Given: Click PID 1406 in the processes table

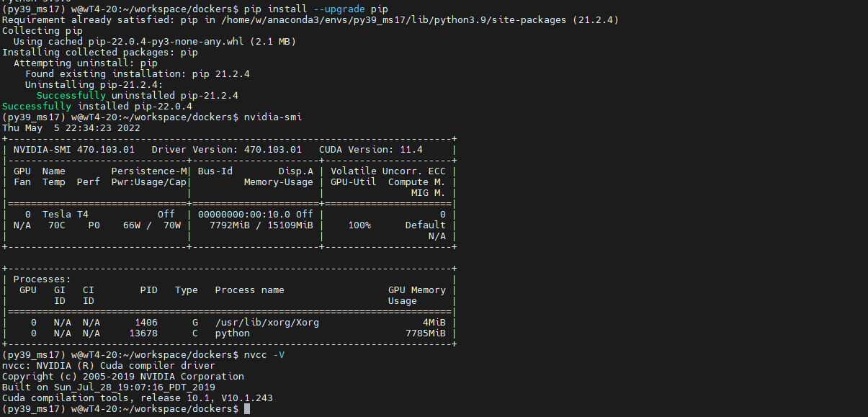Looking at the screenshot, I should (146, 323).
